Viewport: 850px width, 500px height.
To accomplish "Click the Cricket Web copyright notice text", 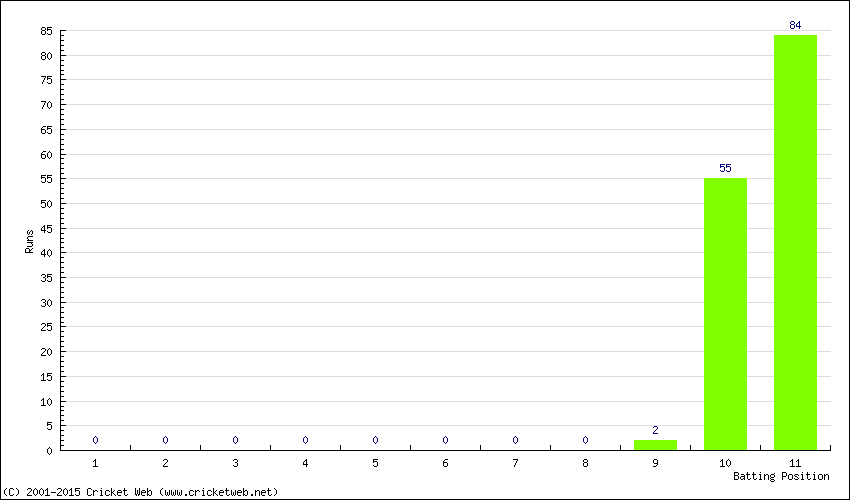I will pyautogui.click(x=140, y=492).
